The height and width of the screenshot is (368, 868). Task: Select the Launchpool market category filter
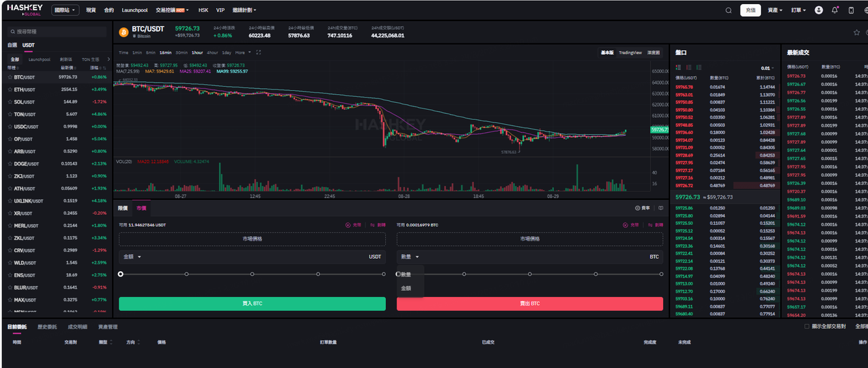tap(39, 59)
